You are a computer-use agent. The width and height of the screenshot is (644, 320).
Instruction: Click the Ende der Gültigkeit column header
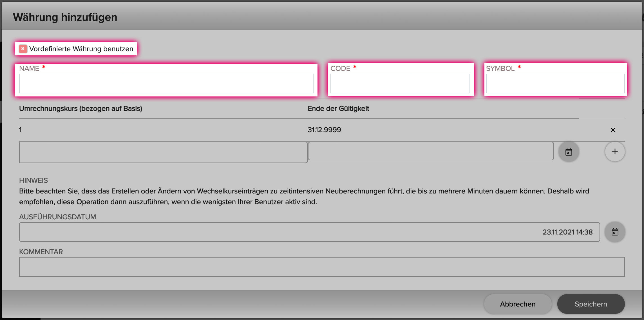pos(338,109)
